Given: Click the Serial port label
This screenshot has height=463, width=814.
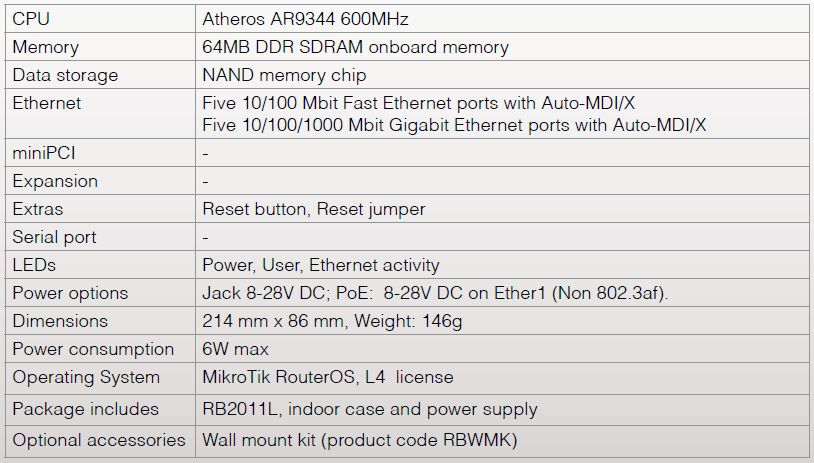Looking at the screenshot, I should (55, 237).
